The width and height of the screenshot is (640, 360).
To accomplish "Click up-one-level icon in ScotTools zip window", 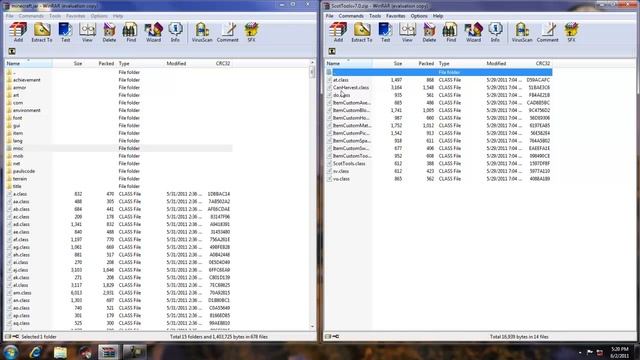I will coord(332,51).
